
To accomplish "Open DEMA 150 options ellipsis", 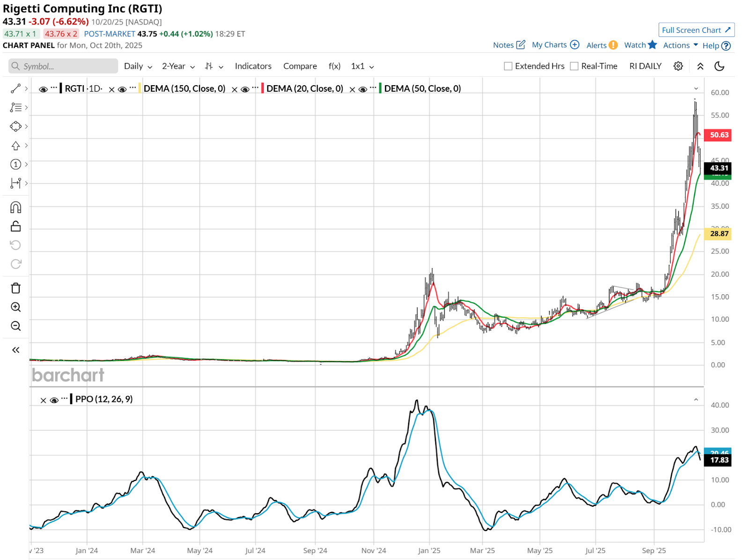I will [x=133, y=87].
